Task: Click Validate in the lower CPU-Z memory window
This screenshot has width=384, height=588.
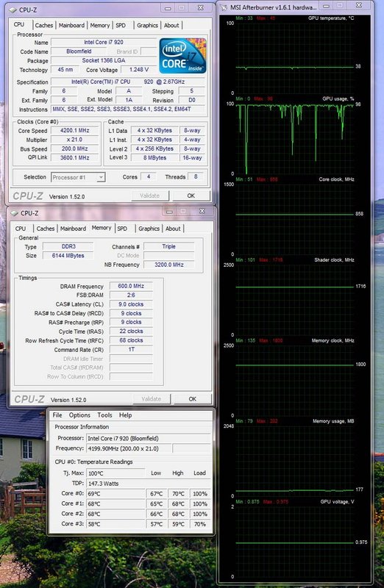Action: pyautogui.click(x=152, y=399)
